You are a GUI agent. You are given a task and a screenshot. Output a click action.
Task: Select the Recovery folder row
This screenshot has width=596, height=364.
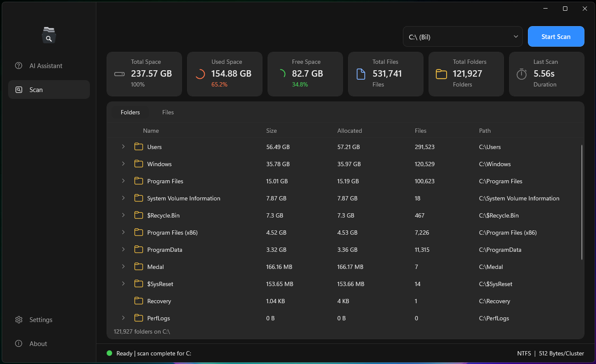[345, 301]
